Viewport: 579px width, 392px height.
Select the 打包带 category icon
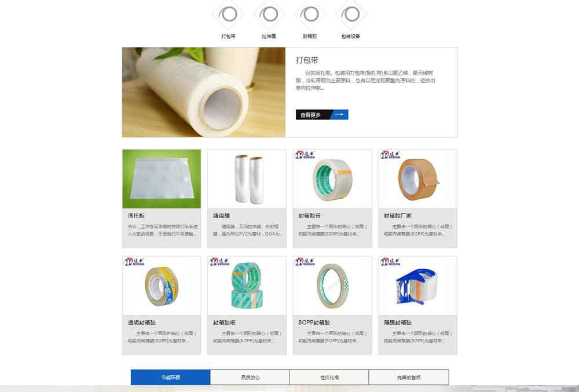tap(228, 14)
